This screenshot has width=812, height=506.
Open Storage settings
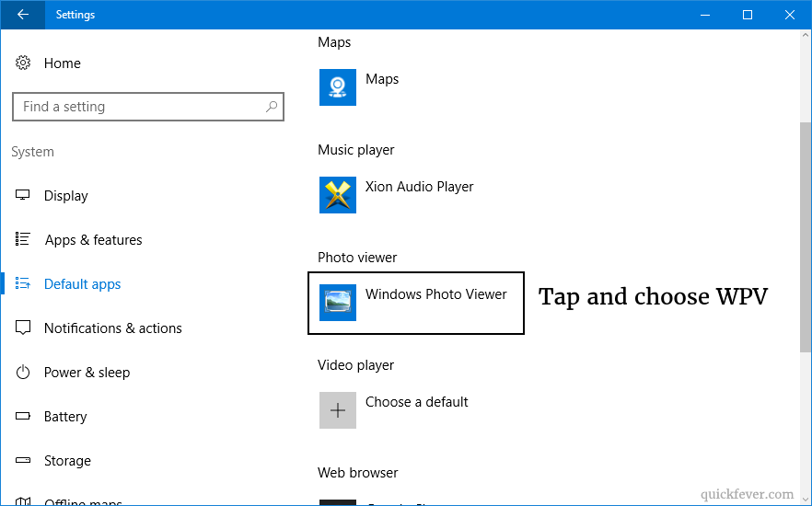click(67, 461)
